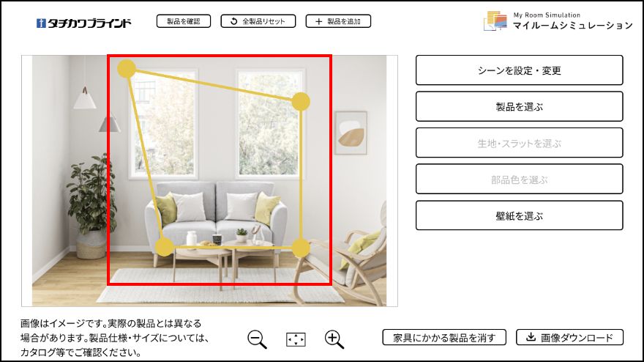The width and height of the screenshot is (644, 362).
Task: Click the 製品を確認 button
Action: pyautogui.click(x=184, y=21)
